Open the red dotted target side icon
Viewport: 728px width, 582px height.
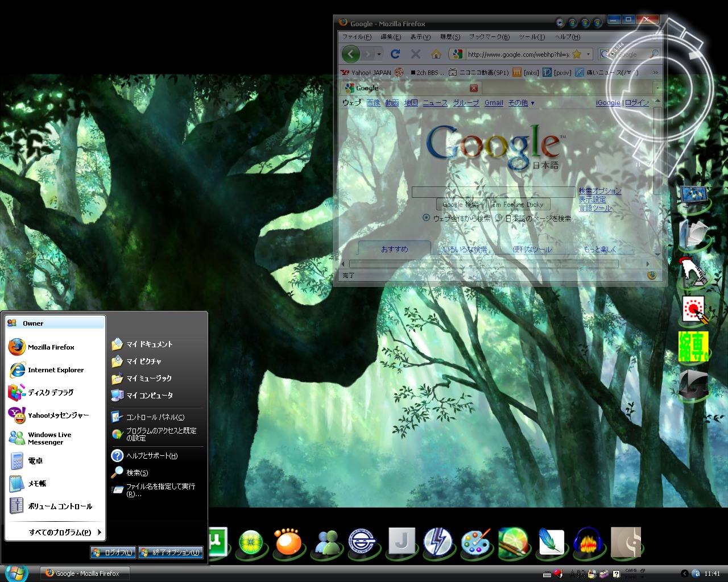[693, 310]
